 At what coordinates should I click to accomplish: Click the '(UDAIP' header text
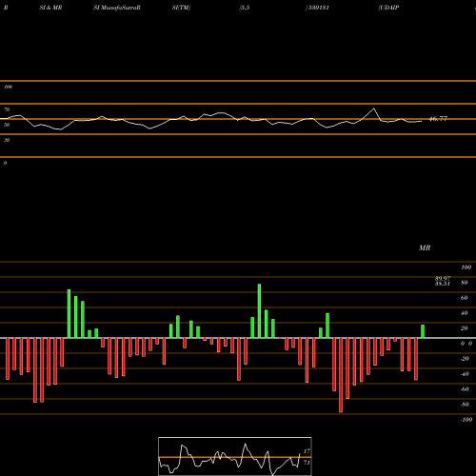388,8
